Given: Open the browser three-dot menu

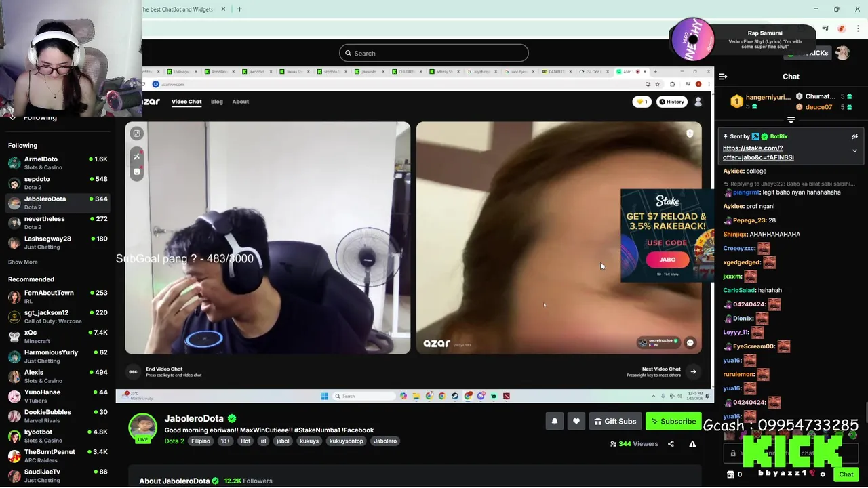Looking at the screenshot, I should tap(858, 28).
